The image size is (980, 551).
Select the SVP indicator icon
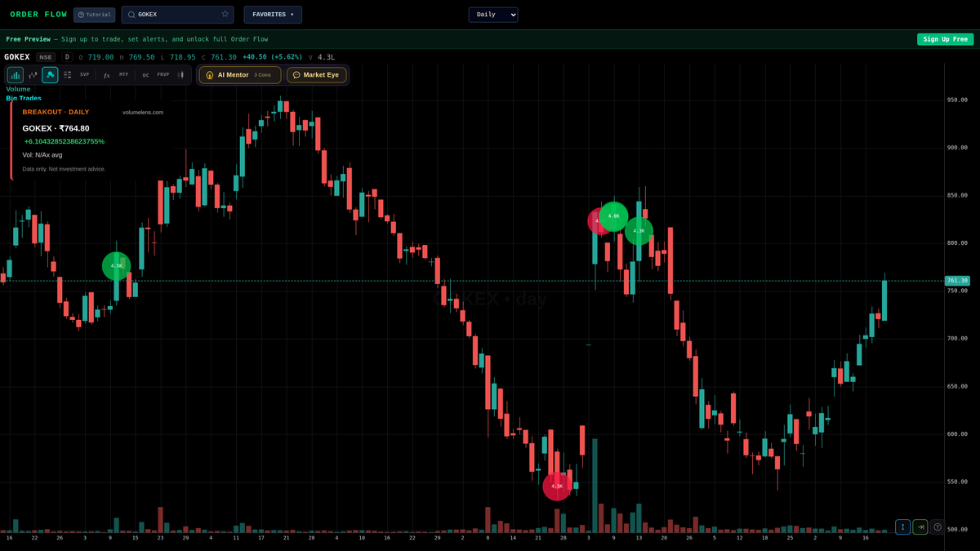[84, 74]
